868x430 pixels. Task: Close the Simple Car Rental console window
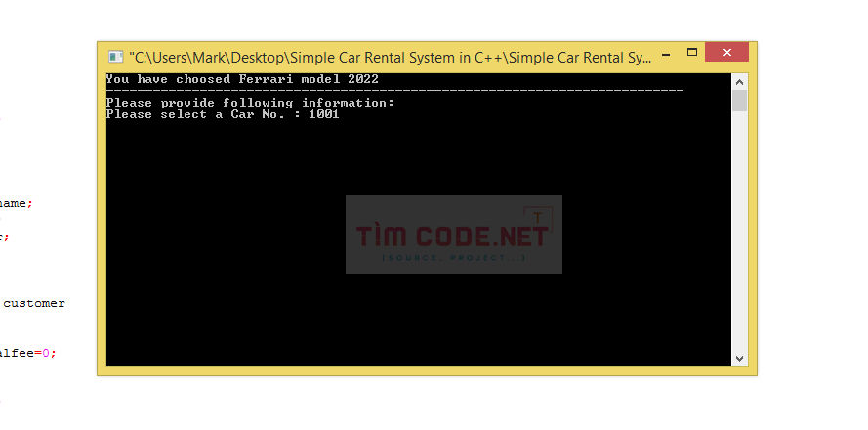tap(726, 53)
